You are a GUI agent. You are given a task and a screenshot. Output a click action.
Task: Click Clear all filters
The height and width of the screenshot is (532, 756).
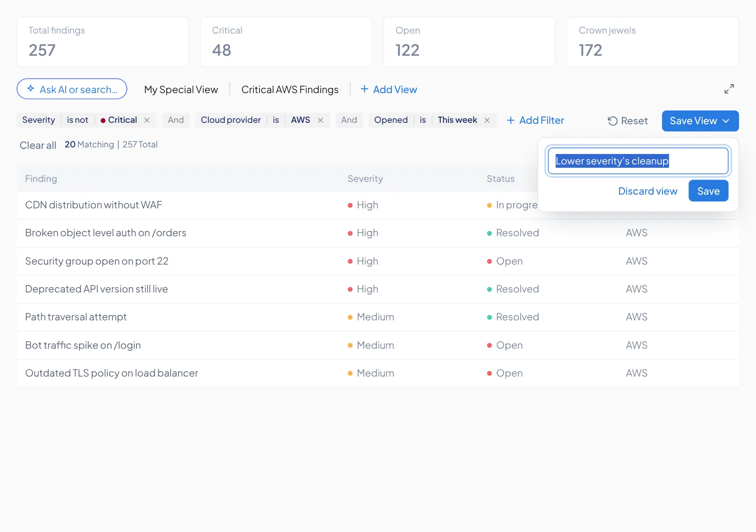pyautogui.click(x=38, y=145)
